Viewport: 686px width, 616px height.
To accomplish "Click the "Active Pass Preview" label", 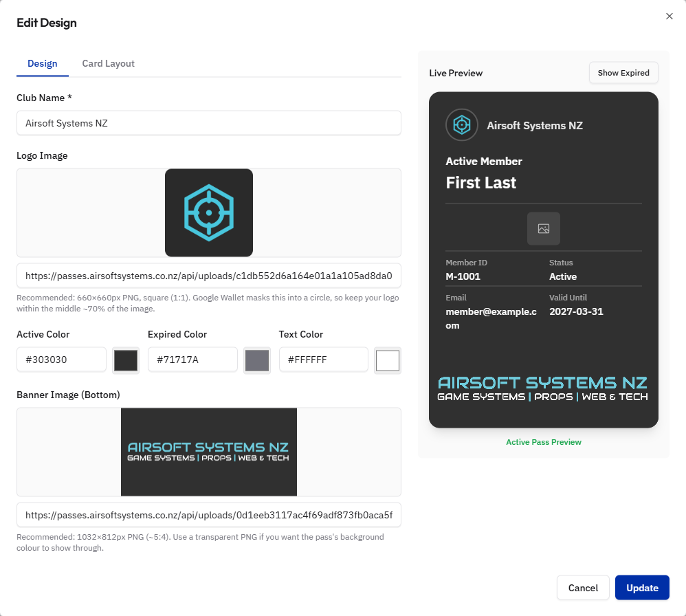I will 544,442.
